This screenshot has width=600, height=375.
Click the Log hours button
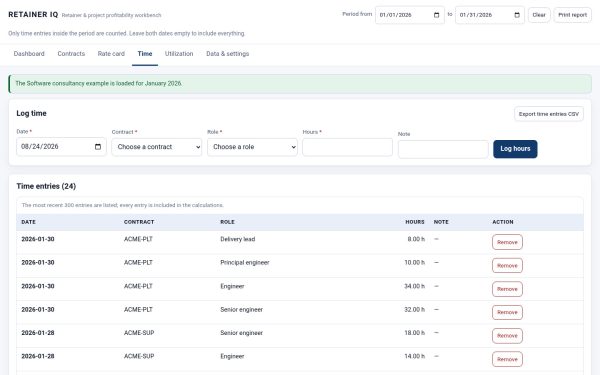[x=515, y=149]
